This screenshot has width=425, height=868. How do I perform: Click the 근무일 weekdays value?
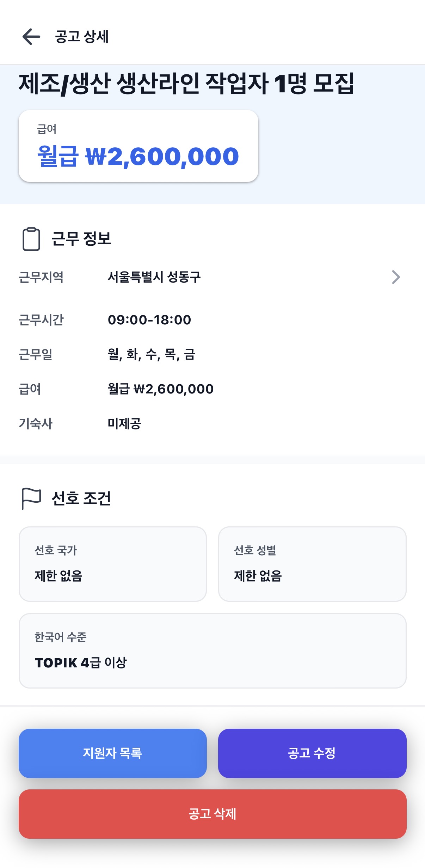(x=151, y=354)
